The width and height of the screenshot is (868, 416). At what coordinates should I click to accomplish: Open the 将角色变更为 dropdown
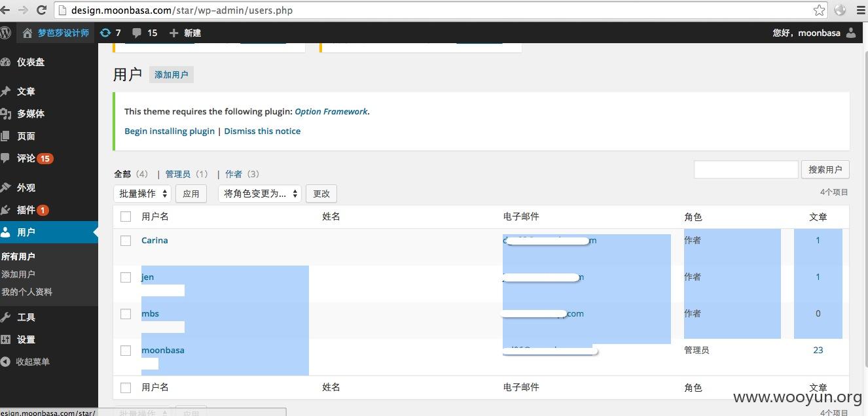point(260,194)
